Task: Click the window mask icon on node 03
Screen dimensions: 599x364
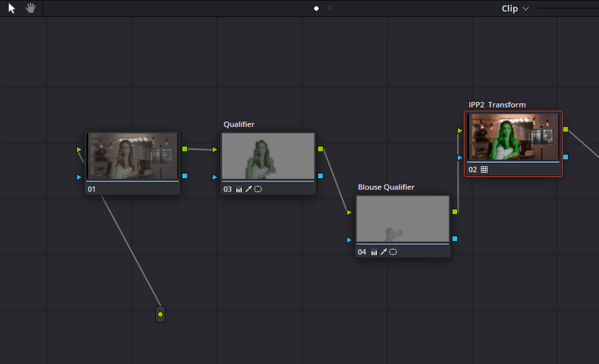Action: tap(258, 189)
